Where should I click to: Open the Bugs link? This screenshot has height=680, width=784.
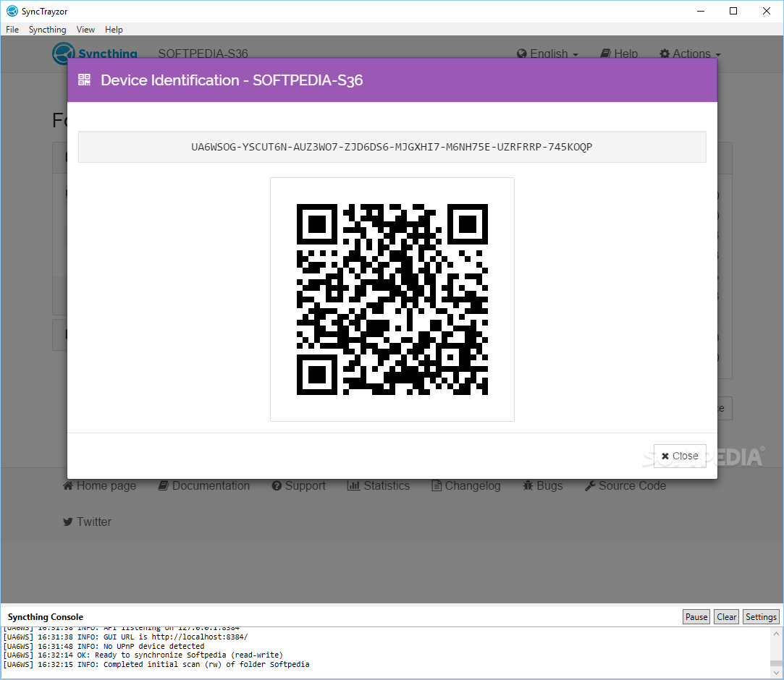pos(542,485)
